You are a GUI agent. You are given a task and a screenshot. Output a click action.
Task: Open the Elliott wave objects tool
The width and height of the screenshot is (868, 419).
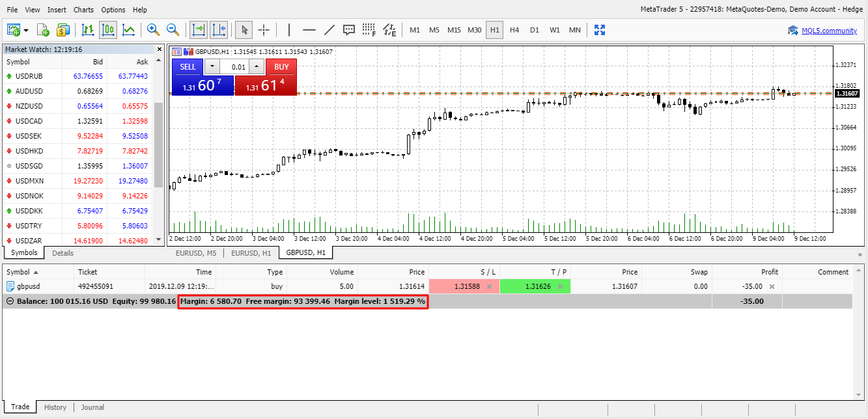pos(389,30)
